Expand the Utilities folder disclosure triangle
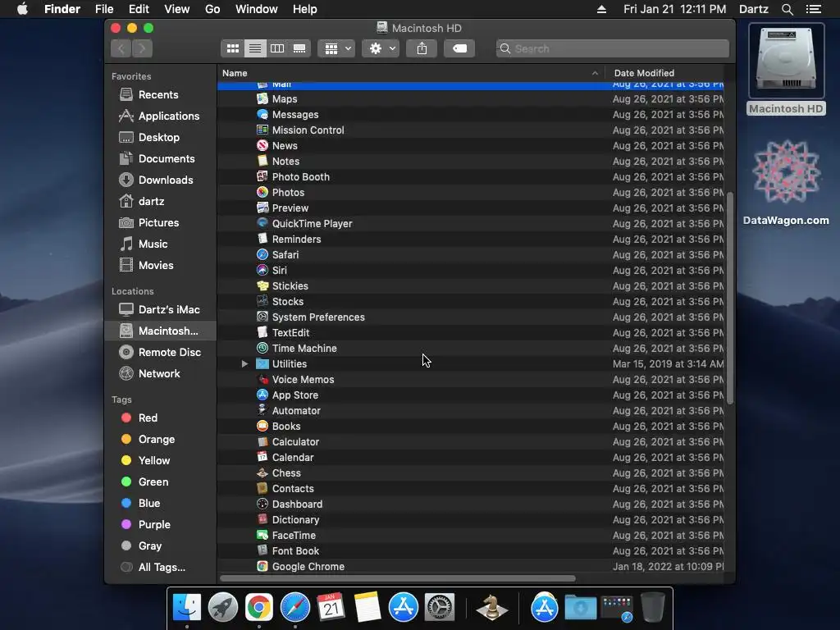The width and height of the screenshot is (840, 630). coord(244,363)
